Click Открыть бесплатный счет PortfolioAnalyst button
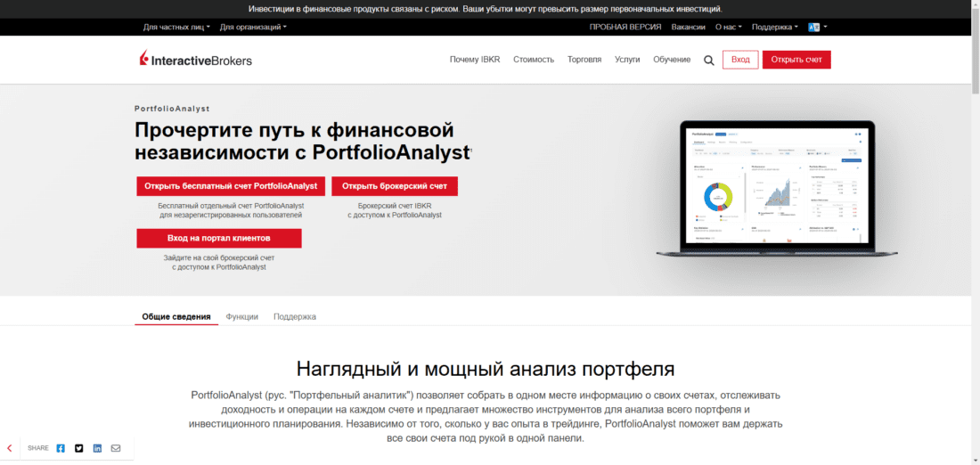The width and height of the screenshot is (980, 465). tap(231, 186)
